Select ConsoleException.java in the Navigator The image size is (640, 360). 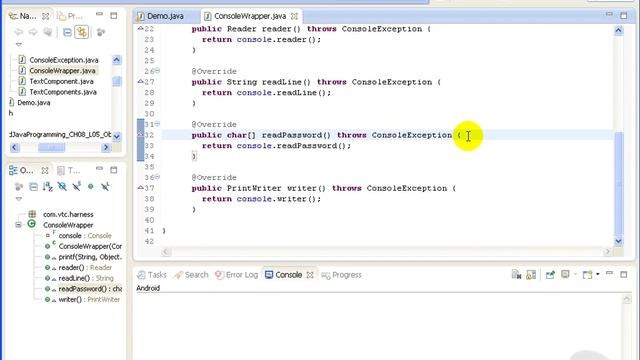[x=64, y=60]
